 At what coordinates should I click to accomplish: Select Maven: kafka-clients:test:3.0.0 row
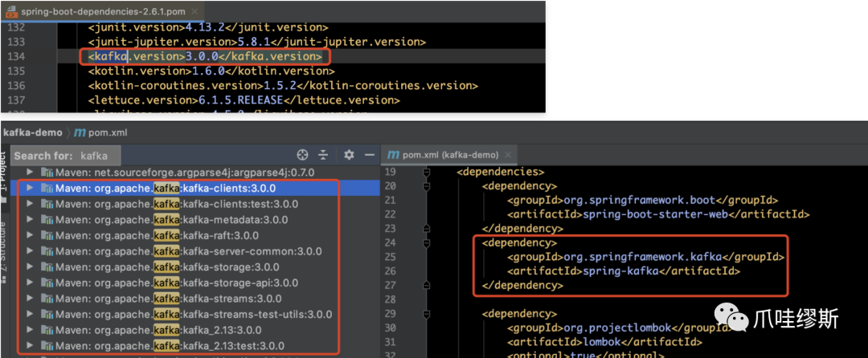pos(194,204)
